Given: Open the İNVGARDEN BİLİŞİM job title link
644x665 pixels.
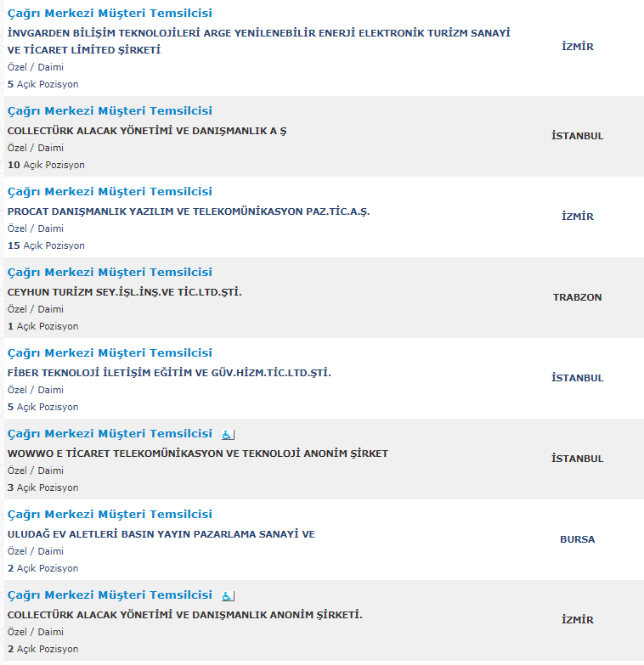Looking at the screenshot, I should coord(110,13).
